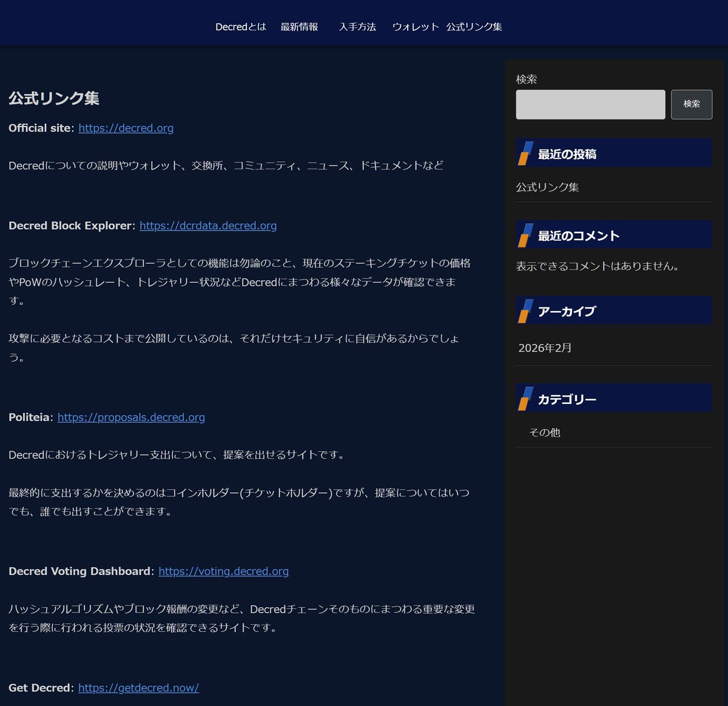The image size is (728, 706).
Task: Open the voting.decred.org dashboard link
Action: pos(223,571)
